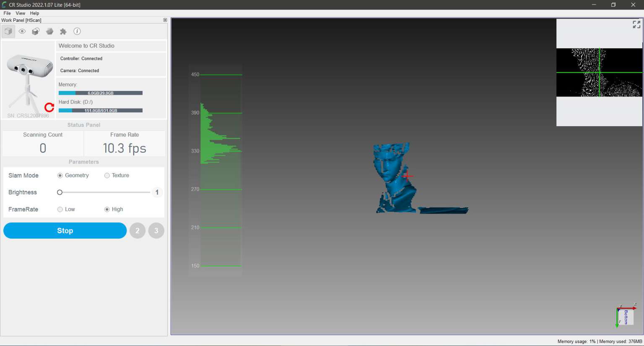Select the cube scan mode icon

tap(8, 31)
